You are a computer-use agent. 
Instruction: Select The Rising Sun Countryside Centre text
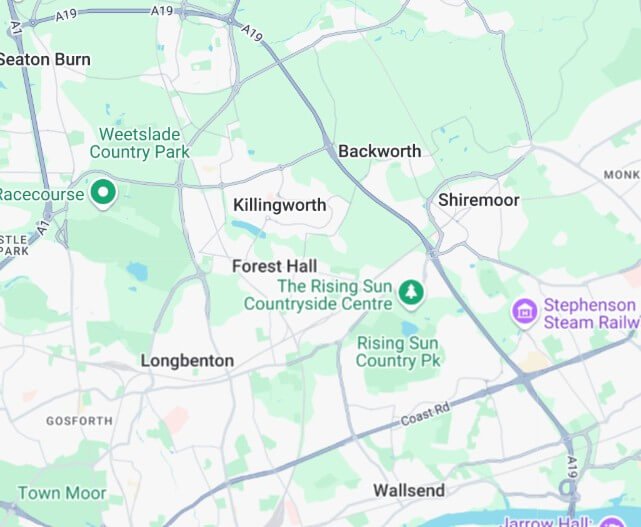click(x=318, y=295)
